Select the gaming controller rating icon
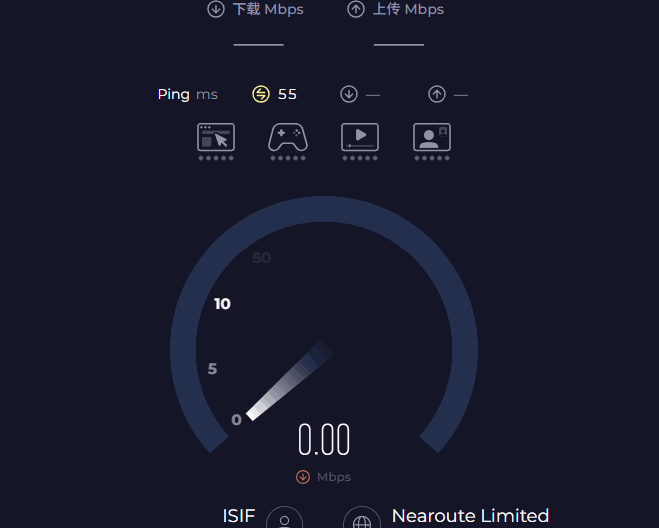659x528 pixels. [x=287, y=137]
